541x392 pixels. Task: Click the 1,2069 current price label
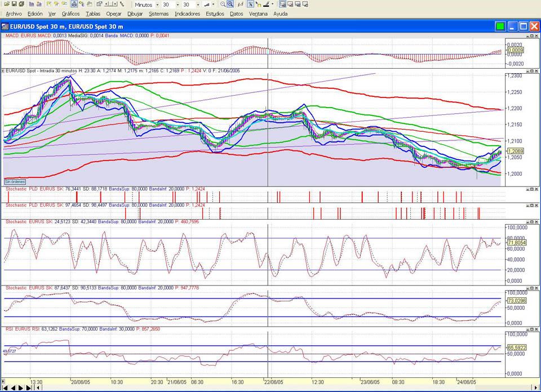(x=515, y=151)
